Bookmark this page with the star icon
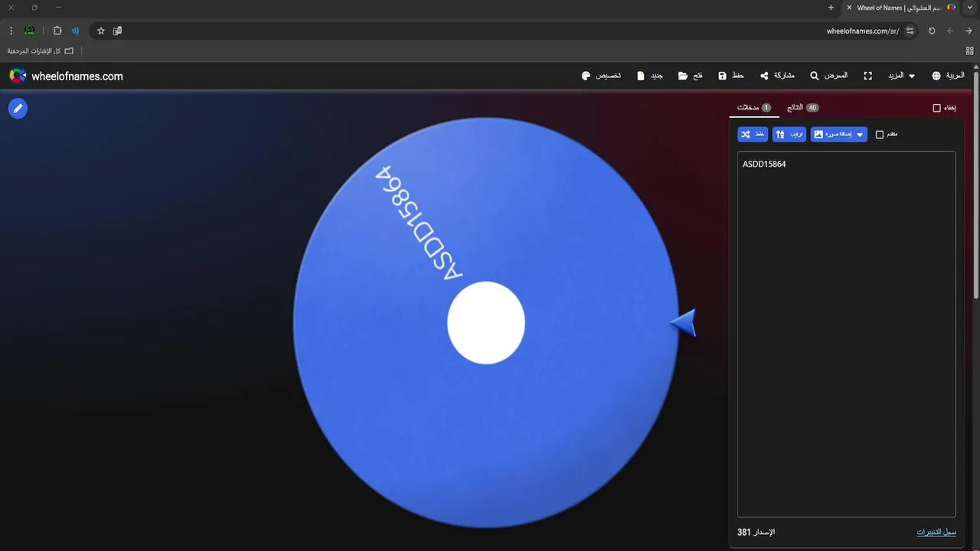This screenshot has height=551, width=980. point(100,31)
